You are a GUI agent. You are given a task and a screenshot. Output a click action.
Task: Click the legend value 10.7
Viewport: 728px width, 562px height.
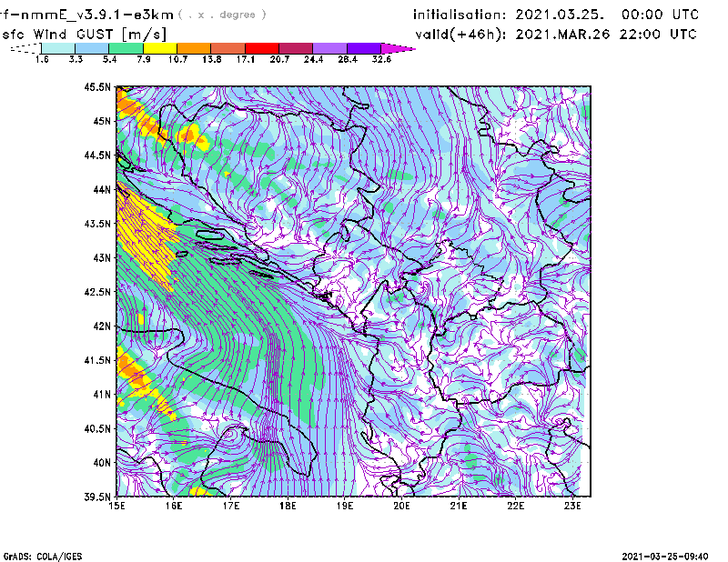click(177, 59)
